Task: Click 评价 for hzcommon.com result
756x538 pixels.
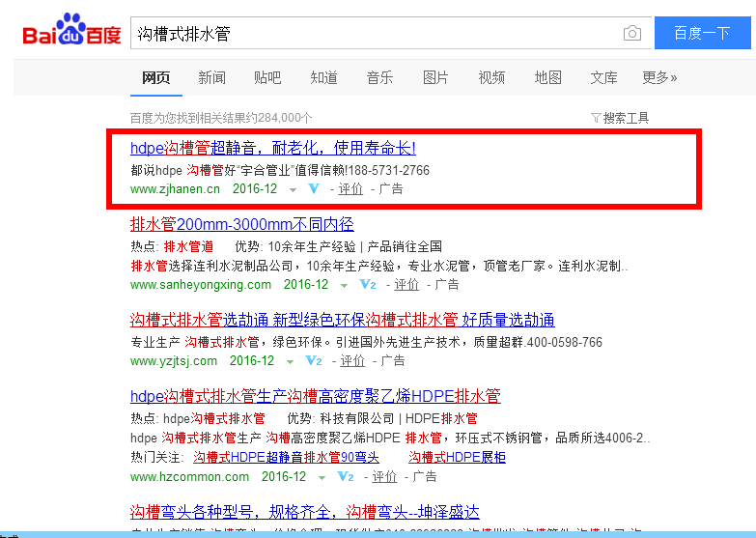Action: 384,477
